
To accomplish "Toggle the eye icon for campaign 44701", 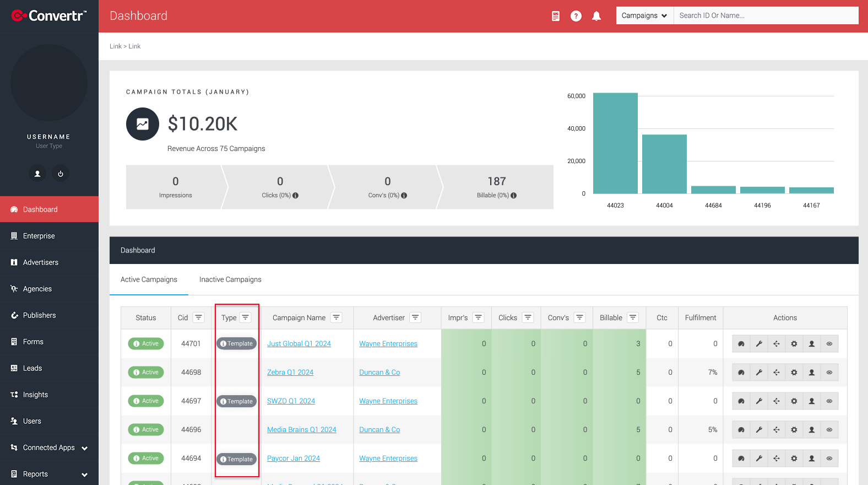I will click(829, 344).
